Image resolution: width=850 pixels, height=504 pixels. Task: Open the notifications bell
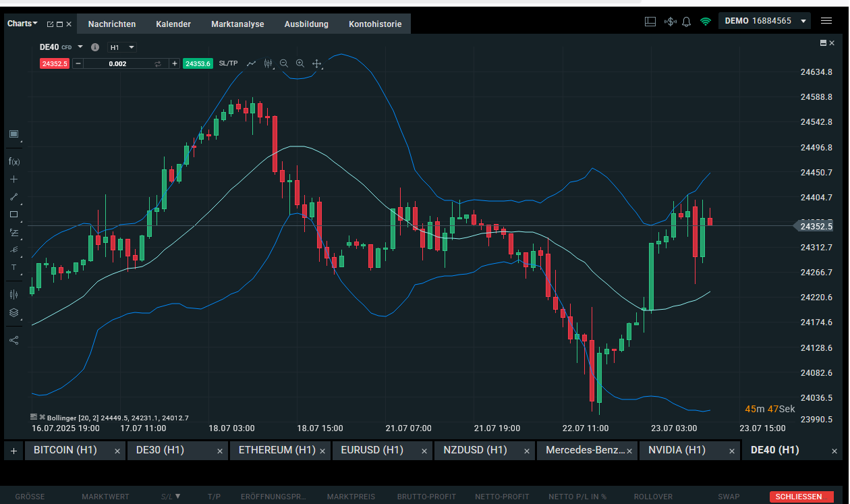click(687, 22)
